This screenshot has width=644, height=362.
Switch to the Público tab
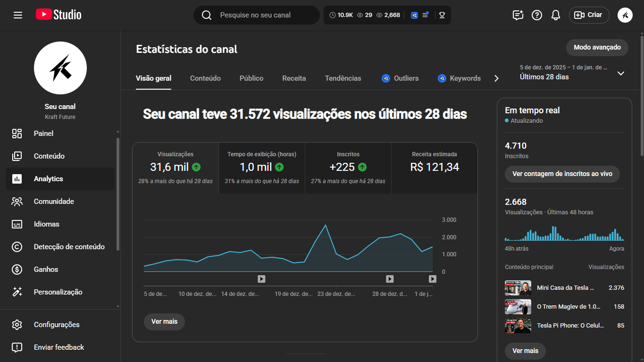(x=251, y=78)
